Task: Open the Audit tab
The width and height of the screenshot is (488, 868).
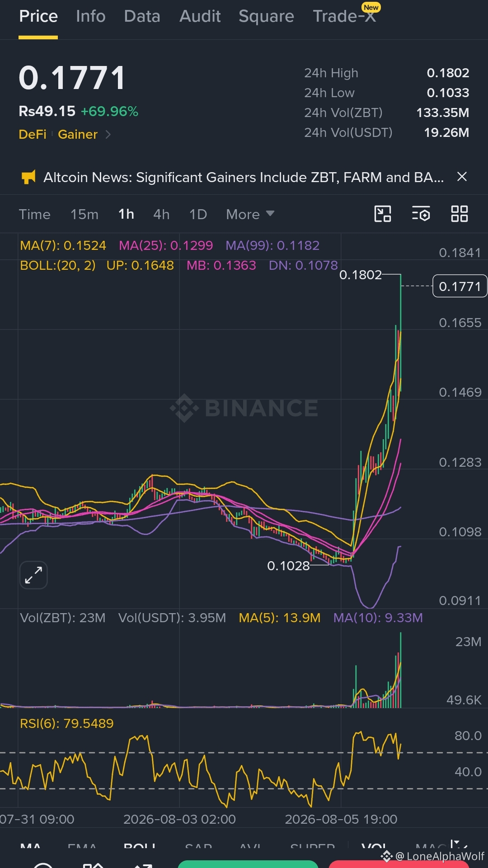Action: point(200,16)
